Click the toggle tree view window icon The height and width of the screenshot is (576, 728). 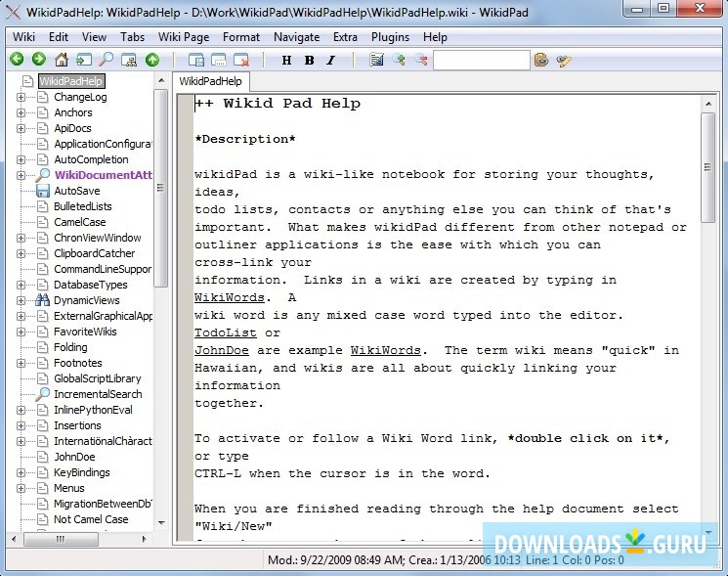[196, 60]
